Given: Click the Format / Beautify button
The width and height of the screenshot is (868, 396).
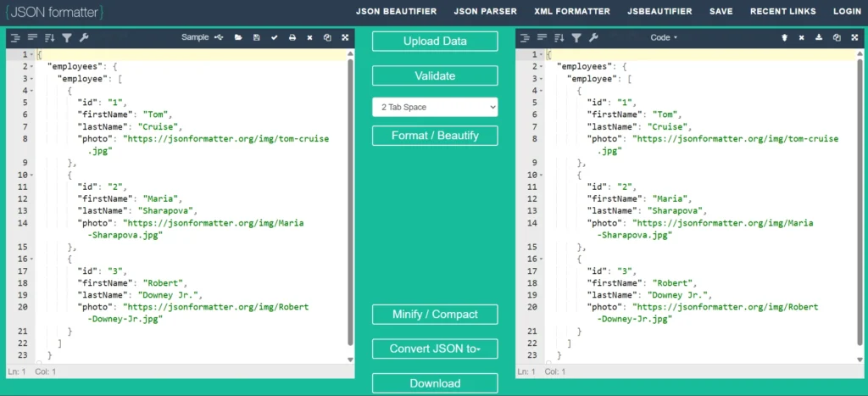Looking at the screenshot, I should [x=435, y=136].
